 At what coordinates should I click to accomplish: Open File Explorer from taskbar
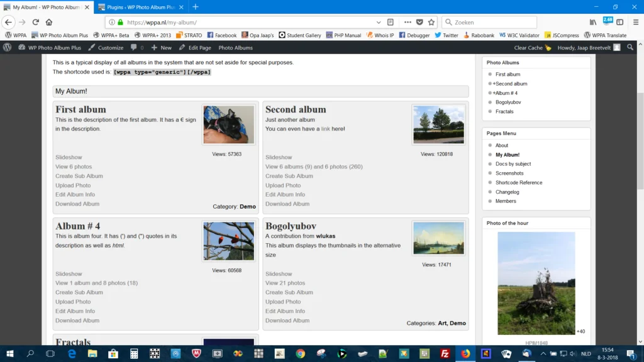coord(92,353)
